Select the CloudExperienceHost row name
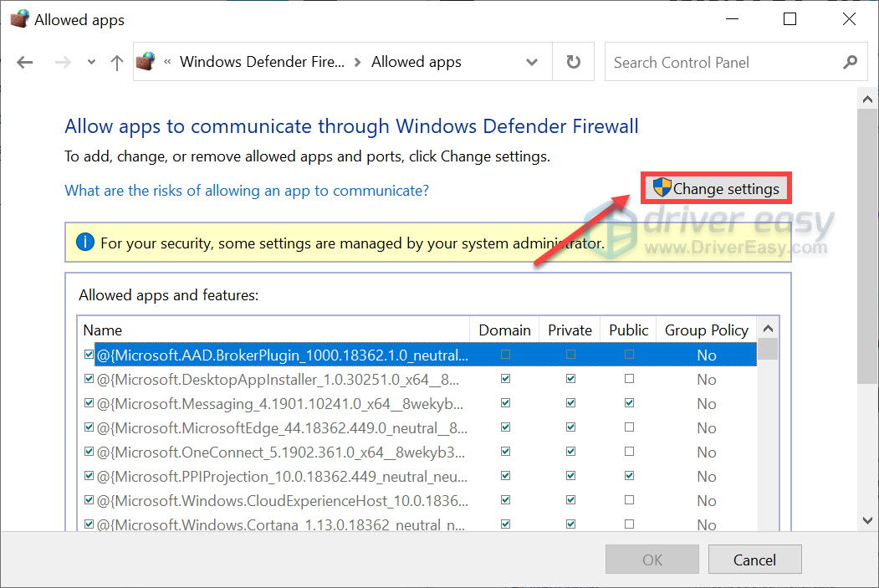The image size is (879, 588). (x=283, y=500)
